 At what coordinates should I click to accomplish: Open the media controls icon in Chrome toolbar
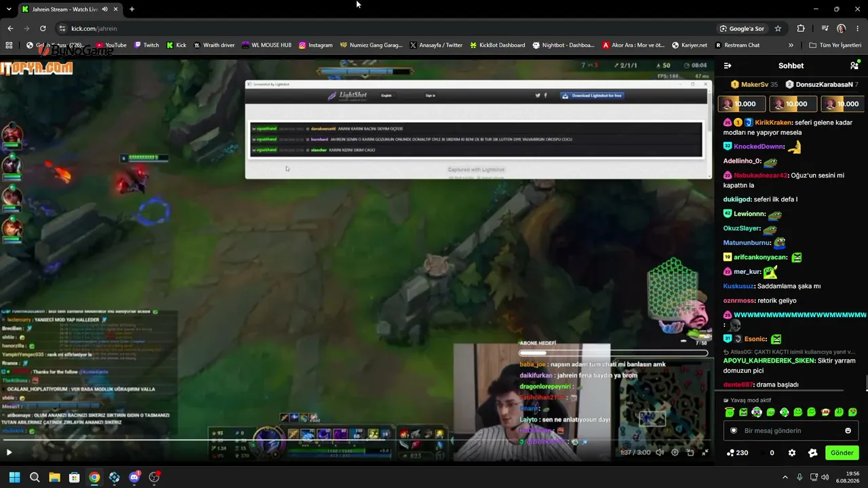(x=825, y=28)
